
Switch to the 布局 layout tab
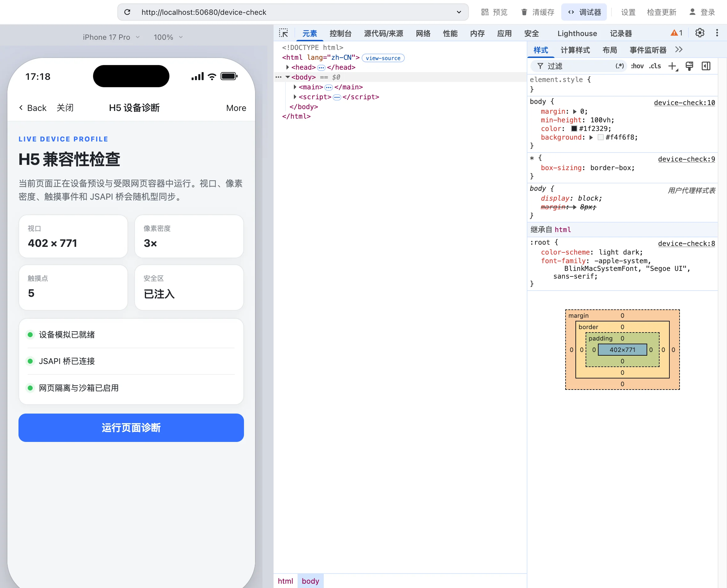pyautogui.click(x=610, y=50)
